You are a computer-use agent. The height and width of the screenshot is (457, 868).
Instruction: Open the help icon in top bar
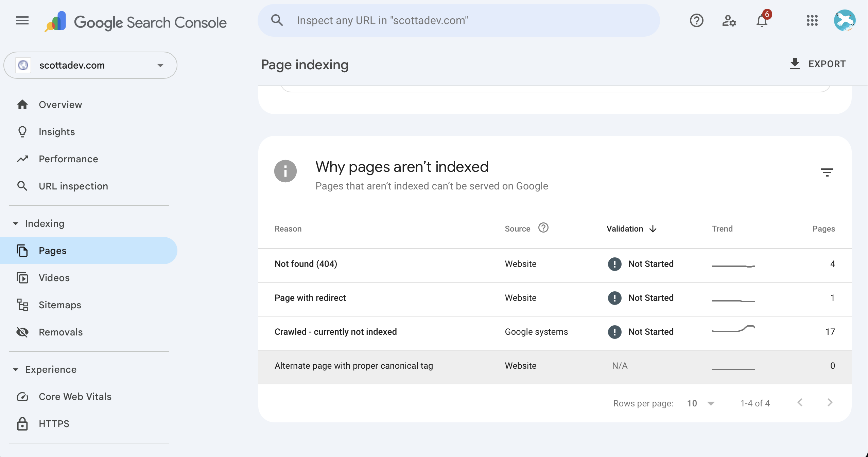point(696,21)
